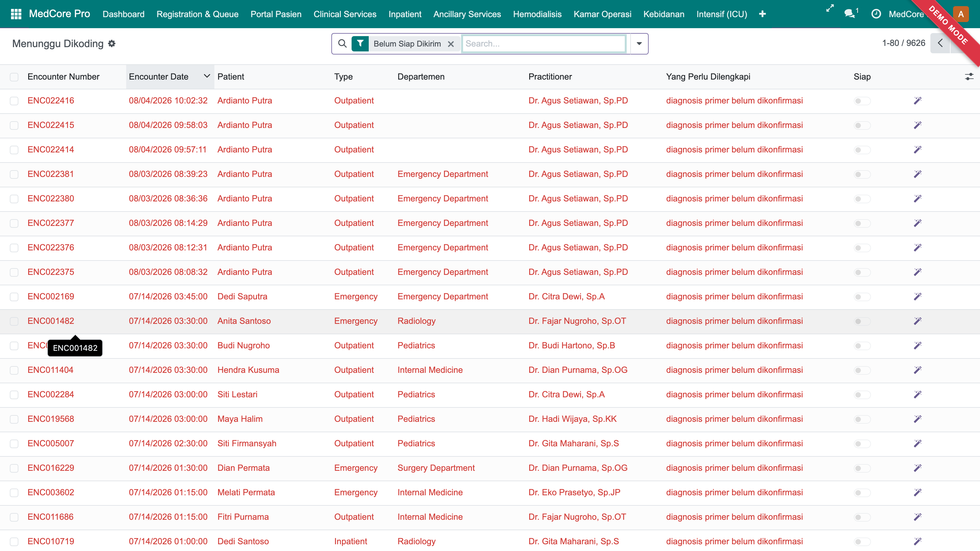
Task: Click the magic wand icon for ENC001482
Action: (918, 321)
